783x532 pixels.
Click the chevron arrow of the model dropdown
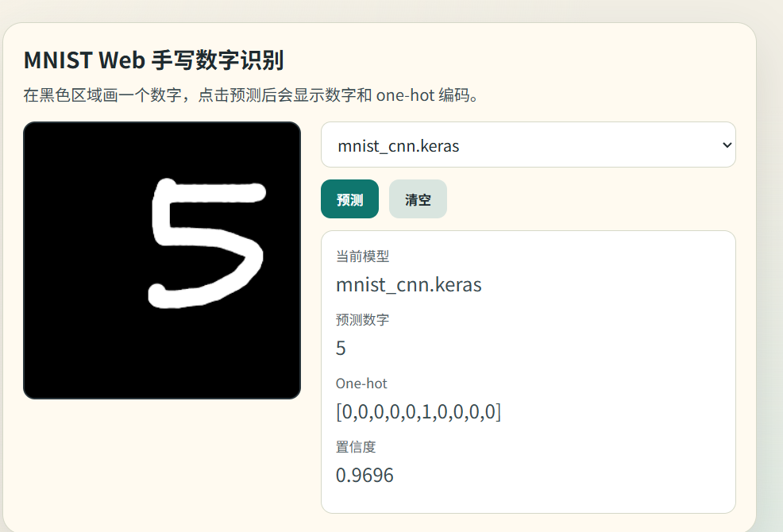pyautogui.click(x=727, y=145)
